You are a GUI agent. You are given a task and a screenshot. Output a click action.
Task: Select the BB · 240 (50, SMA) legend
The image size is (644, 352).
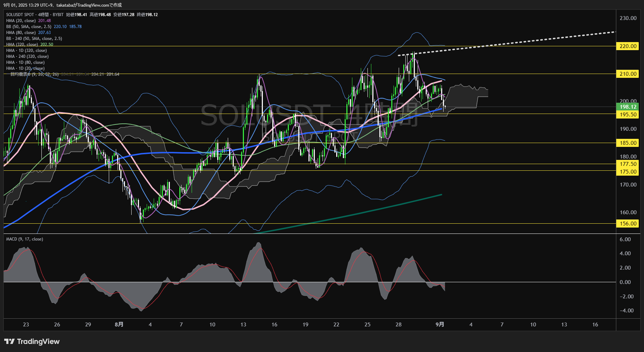[34, 39]
